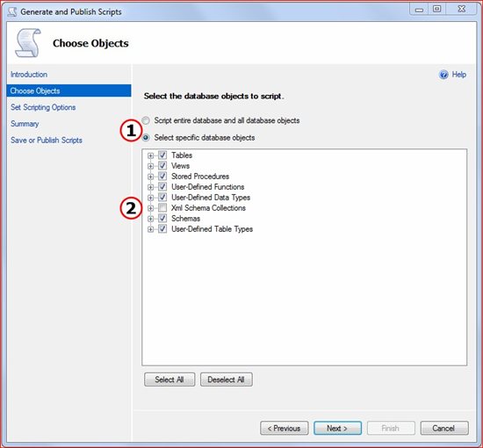The image size is (483, 448).
Task: Select the User-Defined Data Types label
Action: (211, 197)
